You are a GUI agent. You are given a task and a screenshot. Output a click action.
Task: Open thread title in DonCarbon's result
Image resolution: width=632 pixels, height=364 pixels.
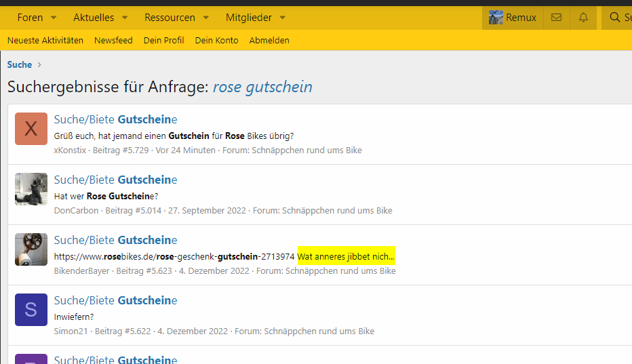[116, 180]
